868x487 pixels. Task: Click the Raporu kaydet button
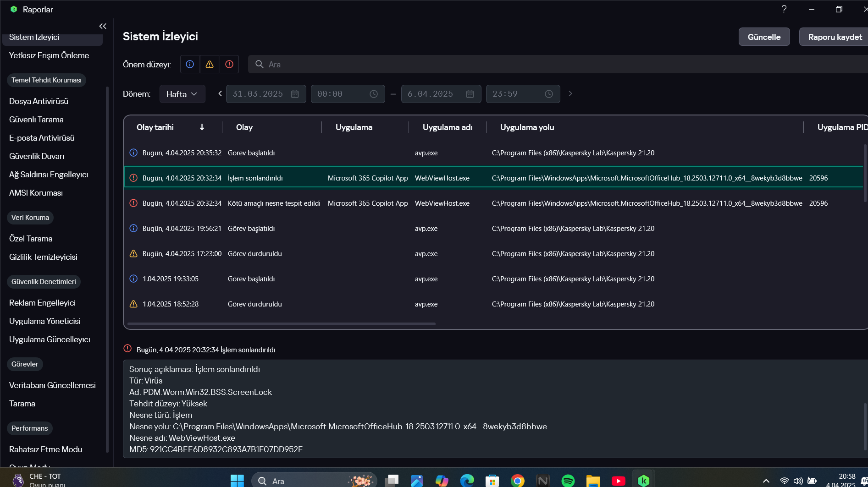pyautogui.click(x=835, y=37)
